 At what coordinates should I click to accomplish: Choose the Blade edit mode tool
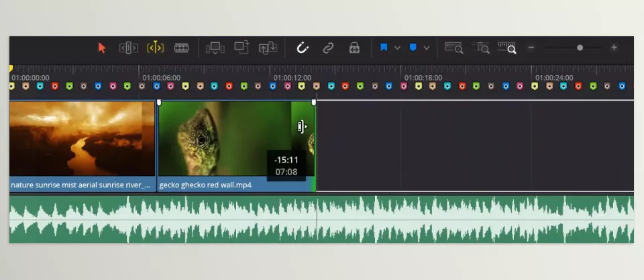click(182, 48)
